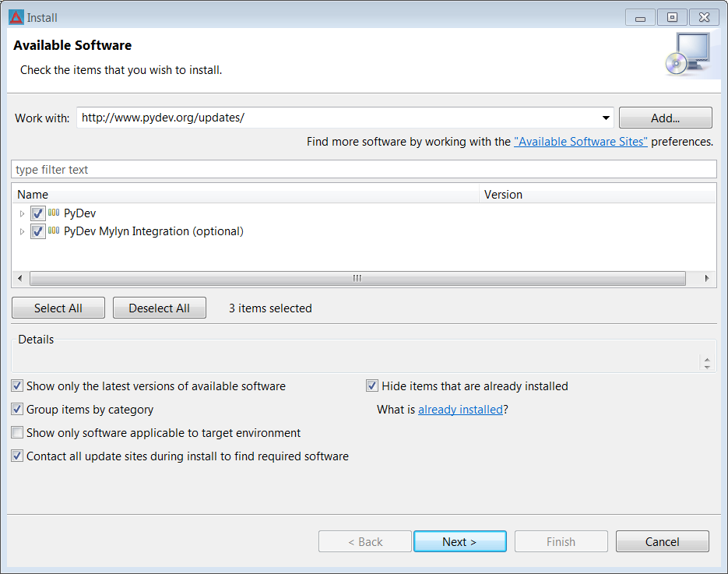Screen dimensions: 728x574
Task: Toggle the PyDev checkbox
Action: tap(37, 213)
